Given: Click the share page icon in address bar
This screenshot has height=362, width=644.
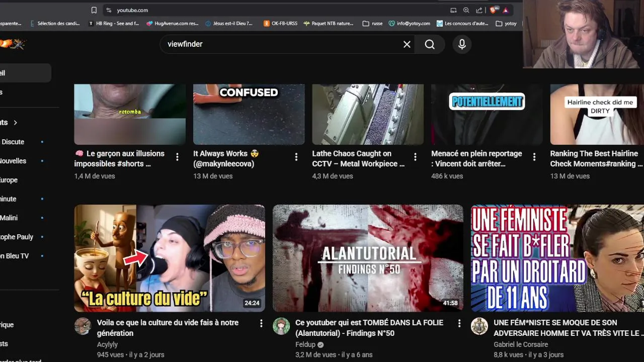Looking at the screenshot, I should pyautogui.click(x=479, y=10).
